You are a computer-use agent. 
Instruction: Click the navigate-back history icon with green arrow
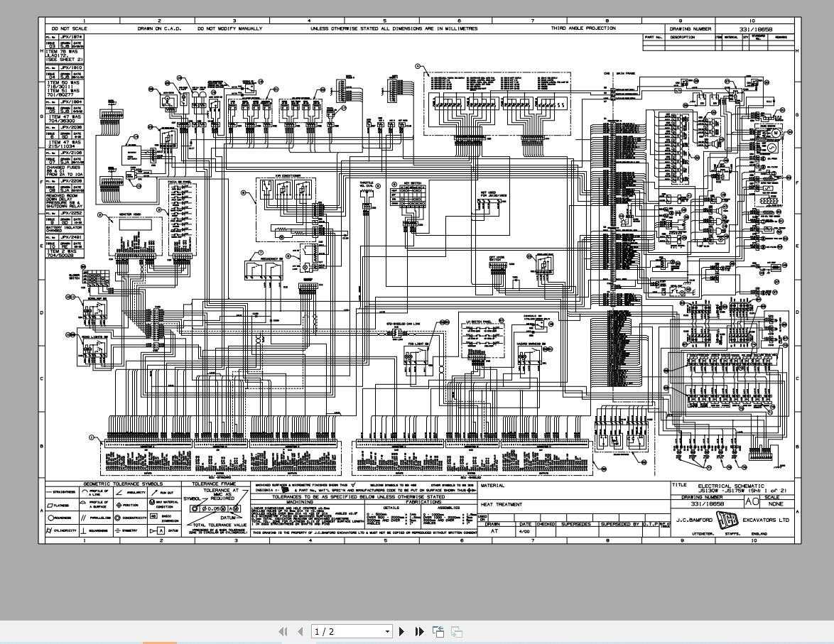[x=438, y=631]
